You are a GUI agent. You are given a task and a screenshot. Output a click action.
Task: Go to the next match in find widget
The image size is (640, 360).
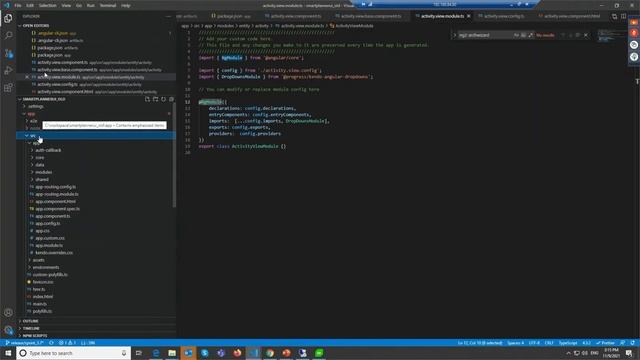point(570,35)
